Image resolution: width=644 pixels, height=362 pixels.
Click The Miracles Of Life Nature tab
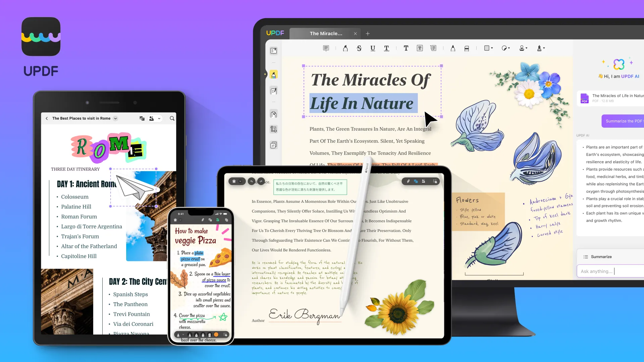[x=326, y=33]
